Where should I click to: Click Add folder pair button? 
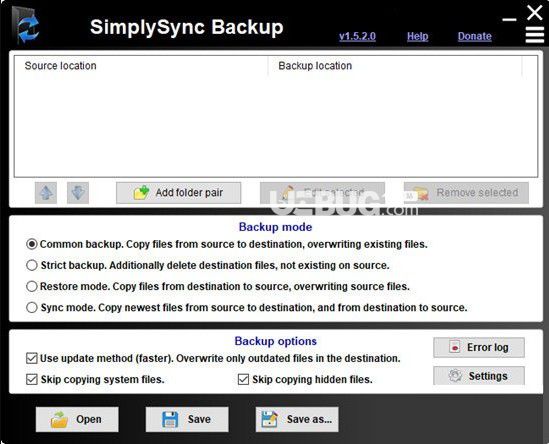179,193
